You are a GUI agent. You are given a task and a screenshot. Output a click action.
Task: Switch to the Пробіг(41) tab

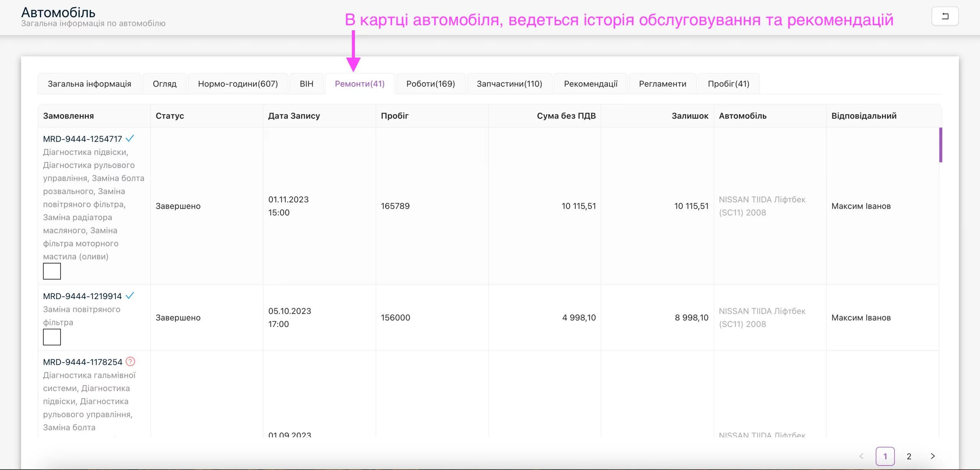tap(728, 84)
